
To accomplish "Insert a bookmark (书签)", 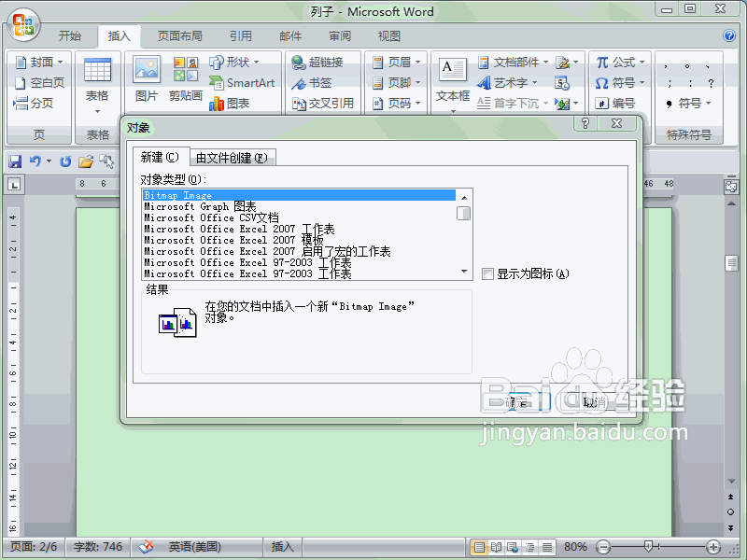I will coord(312,83).
